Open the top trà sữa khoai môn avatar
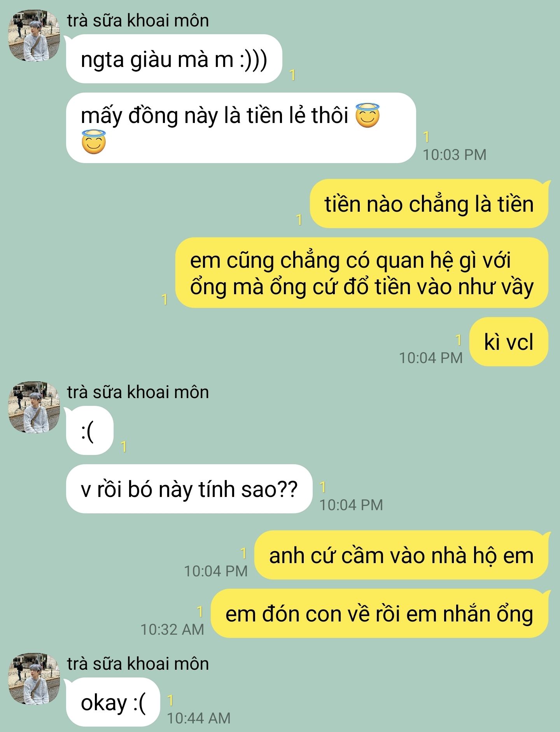Viewport: 560px width, 732px height. [35, 36]
